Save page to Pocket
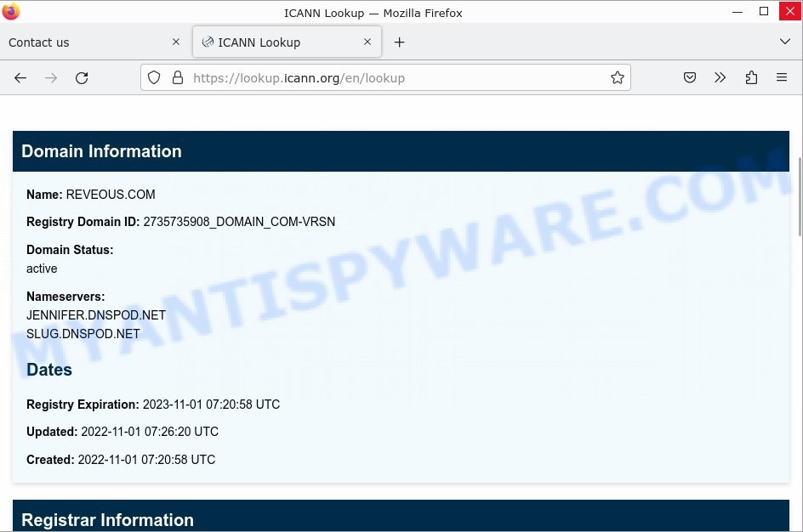The image size is (803, 532). pyautogui.click(x=690, y=77)
